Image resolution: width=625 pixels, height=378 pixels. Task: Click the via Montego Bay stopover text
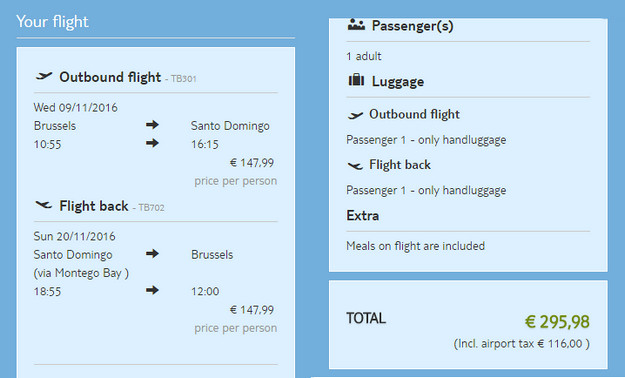(x=81, y=273)
